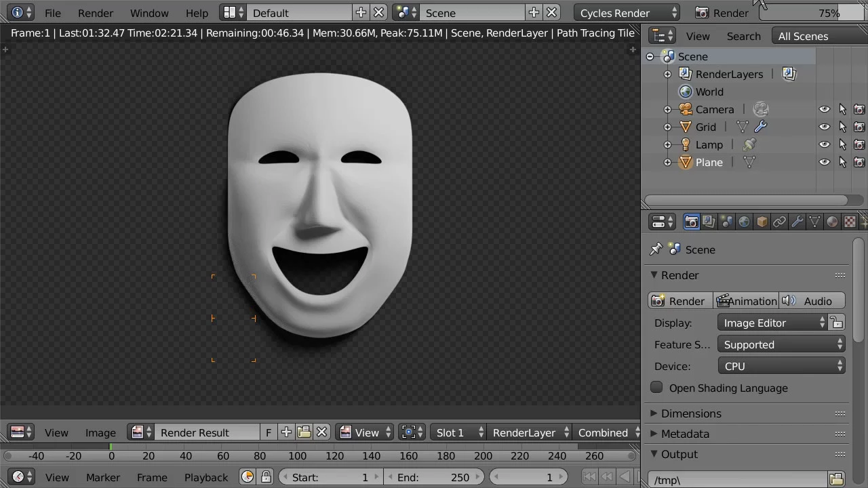Open the Device CPU dropdown
Image resolution: width=868 pixels, height=488 pixels.
(781, 366)
